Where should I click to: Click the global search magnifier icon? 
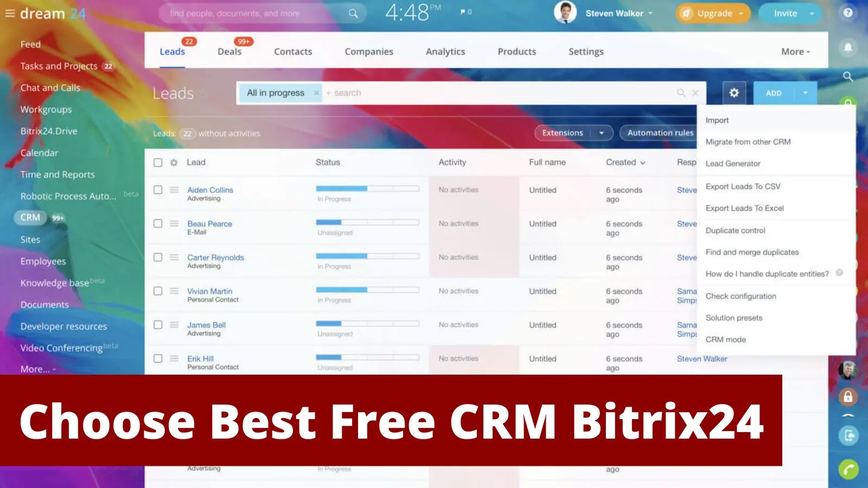pos(353,13)
